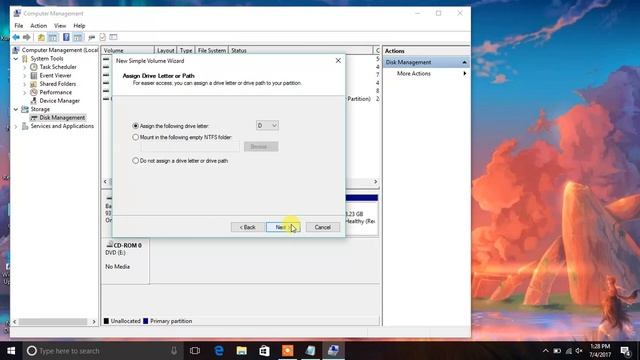The image size is (640, 360).
Task: Show hidden system tray icons
Action: tap(545, 351)
